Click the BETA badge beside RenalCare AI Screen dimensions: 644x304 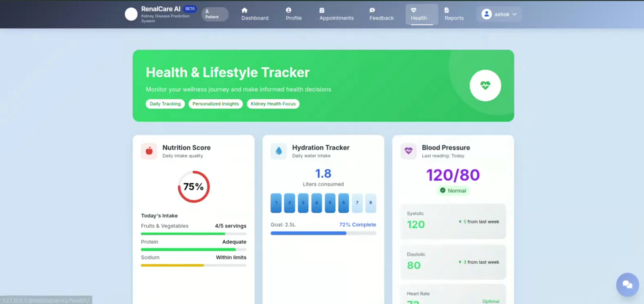coord(190,9)
